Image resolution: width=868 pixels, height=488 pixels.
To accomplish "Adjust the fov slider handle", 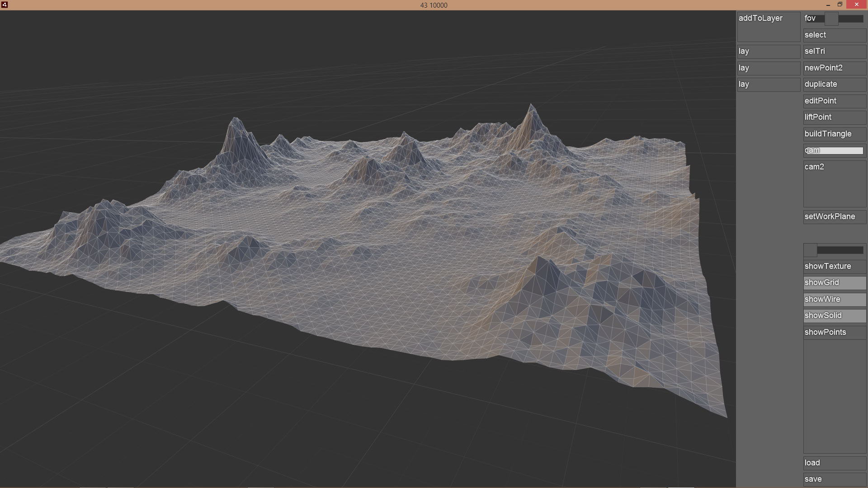I will tap(831, 19).
